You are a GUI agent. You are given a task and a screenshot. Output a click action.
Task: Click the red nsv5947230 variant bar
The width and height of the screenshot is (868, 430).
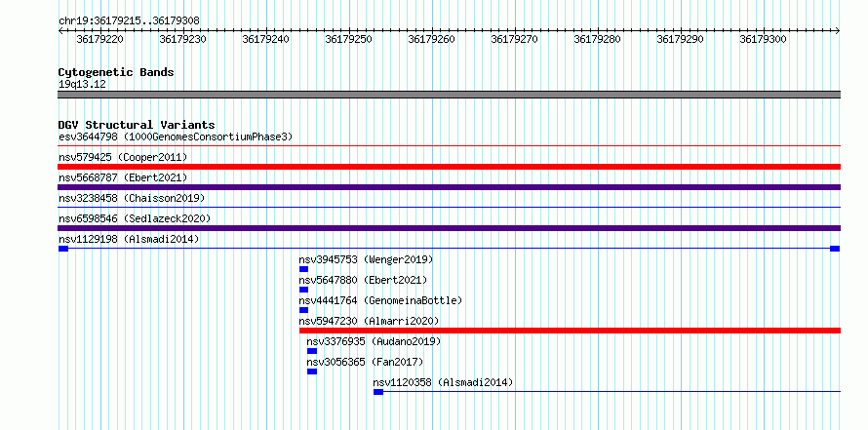pyautogui.click(x=570, y=331)
